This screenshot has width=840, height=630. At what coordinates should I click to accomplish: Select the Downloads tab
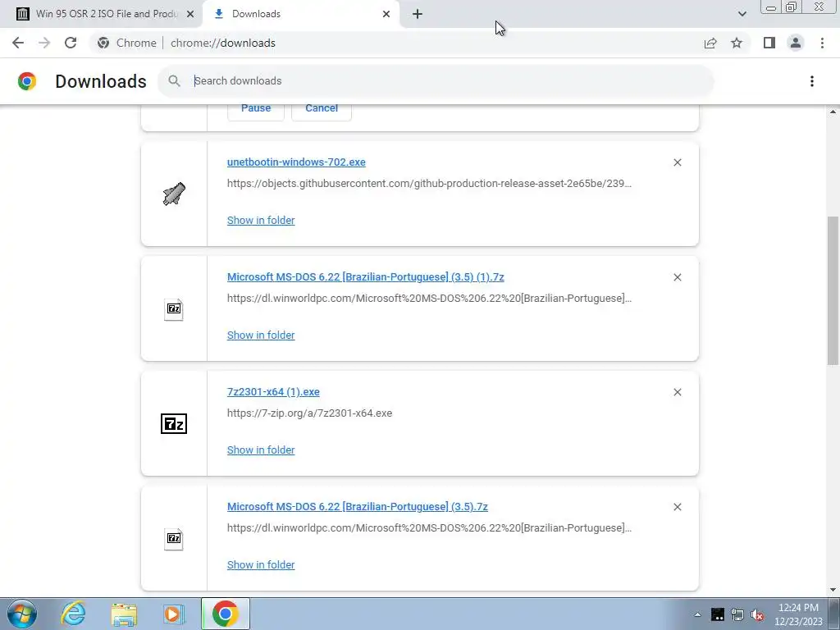click(x=301, y=14)
